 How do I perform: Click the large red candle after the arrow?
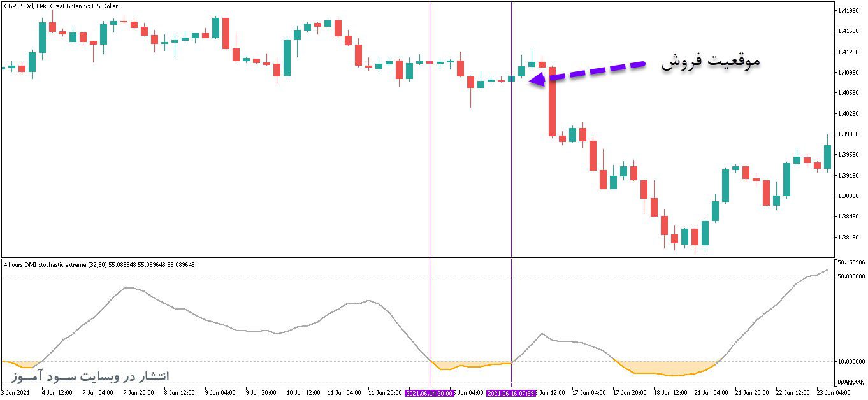553,101
